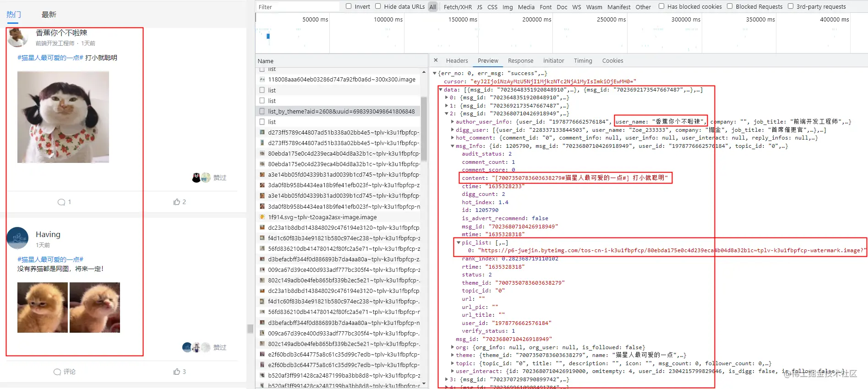
Task: Filter requests by Img type
Action: point(508,7)
